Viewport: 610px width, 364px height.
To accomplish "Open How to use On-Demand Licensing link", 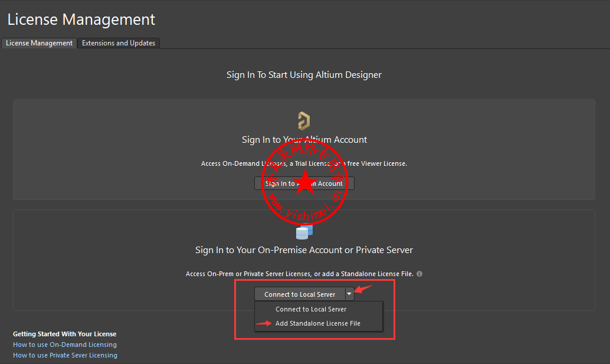I will tap(65, 345).
